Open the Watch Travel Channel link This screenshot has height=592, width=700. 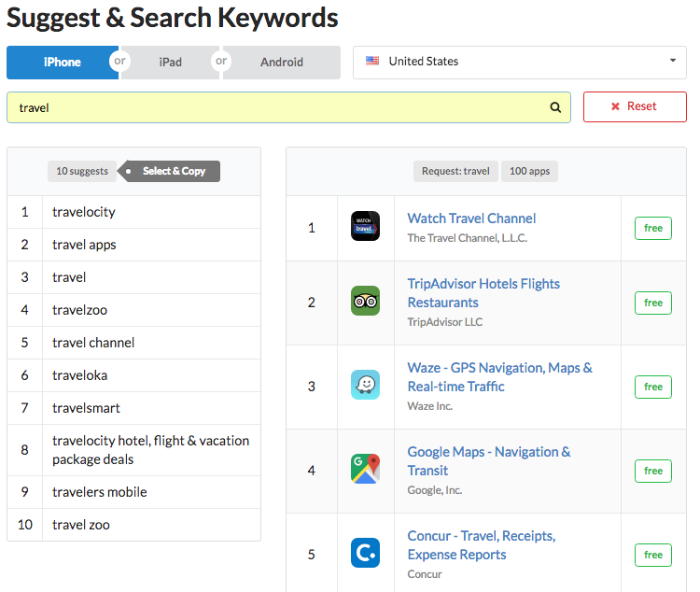471,218
